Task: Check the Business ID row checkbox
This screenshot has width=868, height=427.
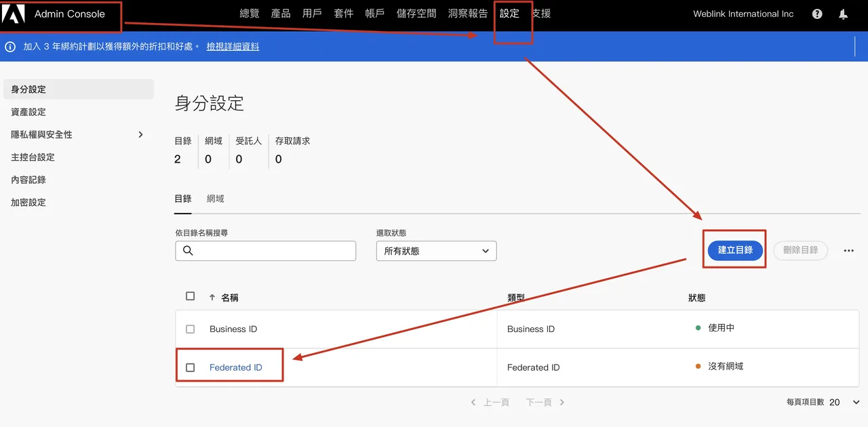Action: (x=191, y=329)
